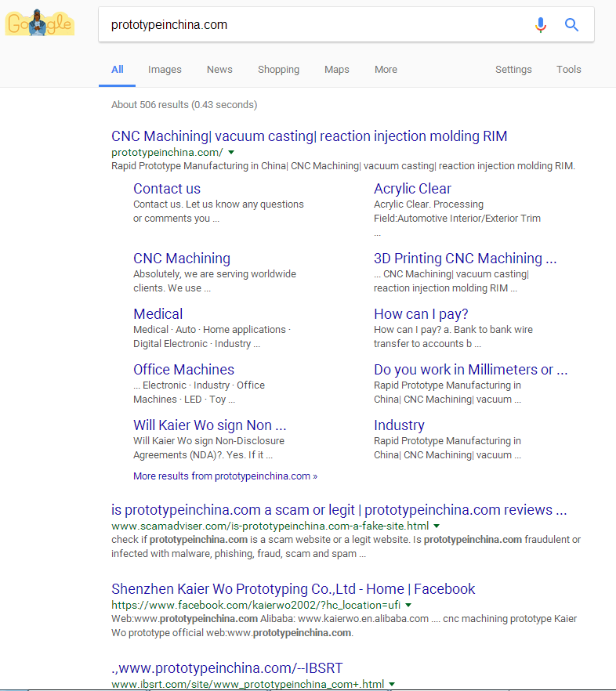Open the search Tools menu
616x691 pixels.
[x=569, y=70]
